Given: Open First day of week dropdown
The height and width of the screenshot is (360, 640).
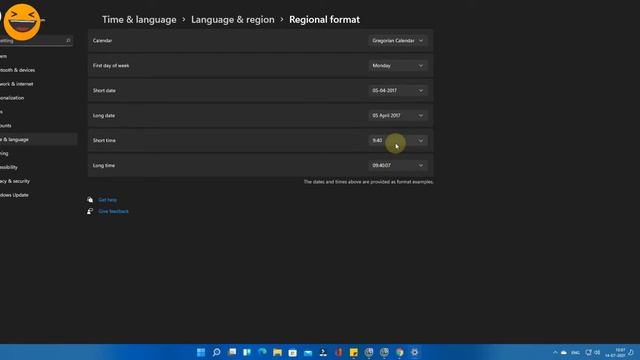Looking at the screenshot, I should (x=398, y=65).
